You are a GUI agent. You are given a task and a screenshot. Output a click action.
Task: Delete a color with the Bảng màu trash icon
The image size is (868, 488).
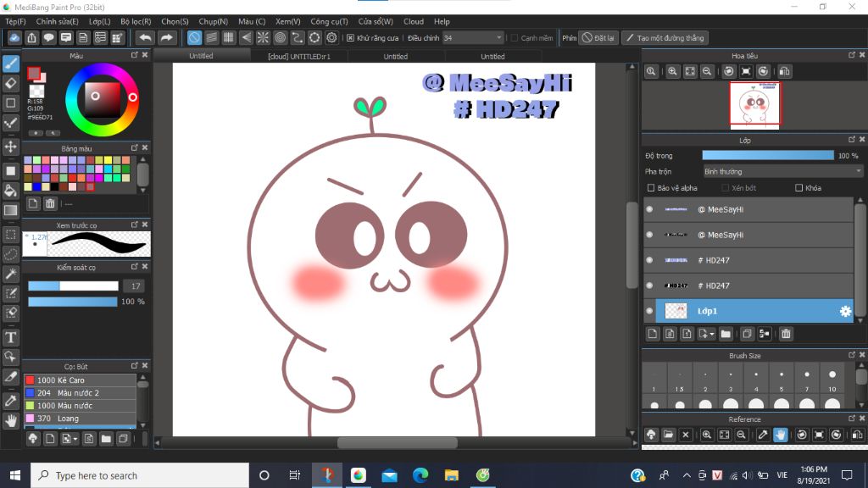(x=50, y=203)
